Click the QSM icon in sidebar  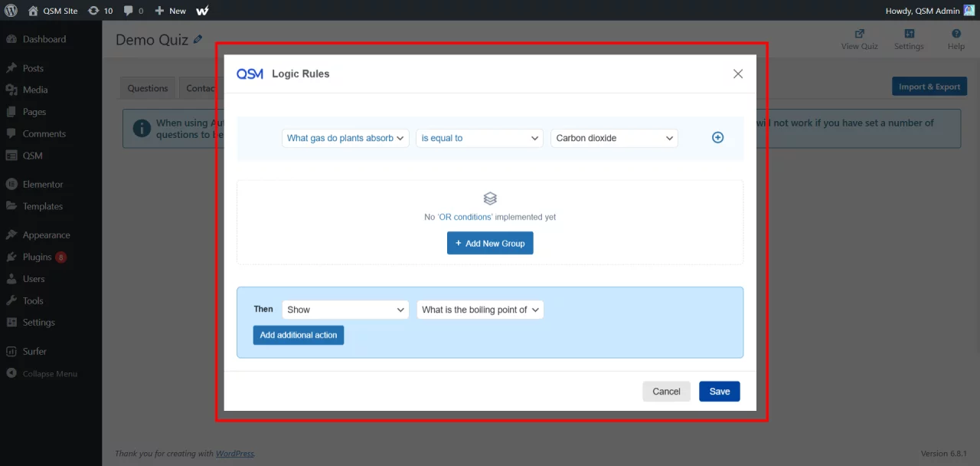tap(11, 156)
